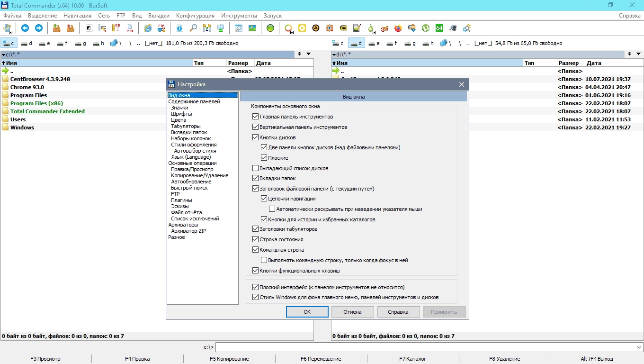Click the Invert selection toolbar icon
The image size is (644, 364).
click(88, 28)
